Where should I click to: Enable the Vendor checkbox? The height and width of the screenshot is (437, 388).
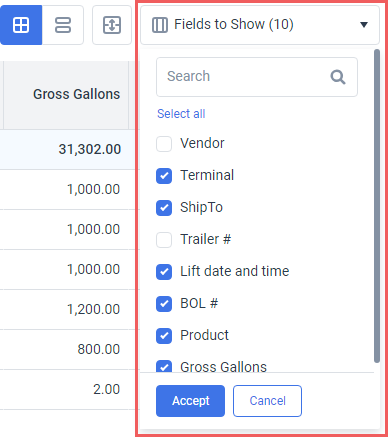pos(164,144)
